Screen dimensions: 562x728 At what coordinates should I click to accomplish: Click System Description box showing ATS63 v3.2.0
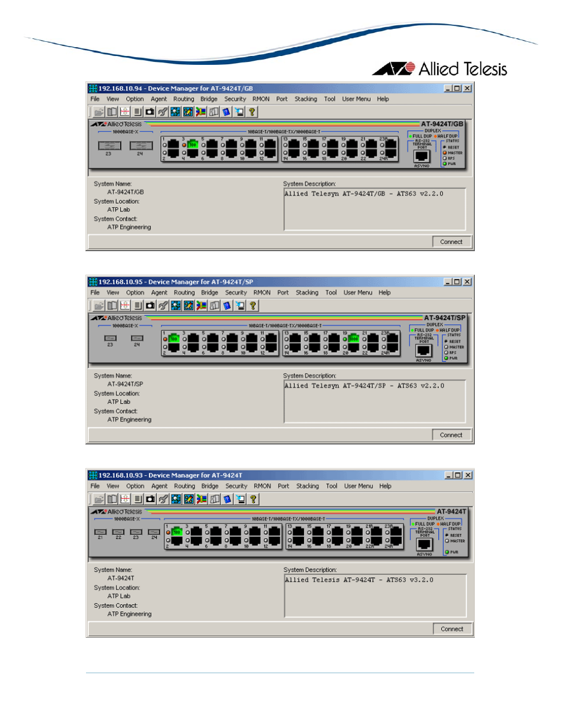pos(375,596)
